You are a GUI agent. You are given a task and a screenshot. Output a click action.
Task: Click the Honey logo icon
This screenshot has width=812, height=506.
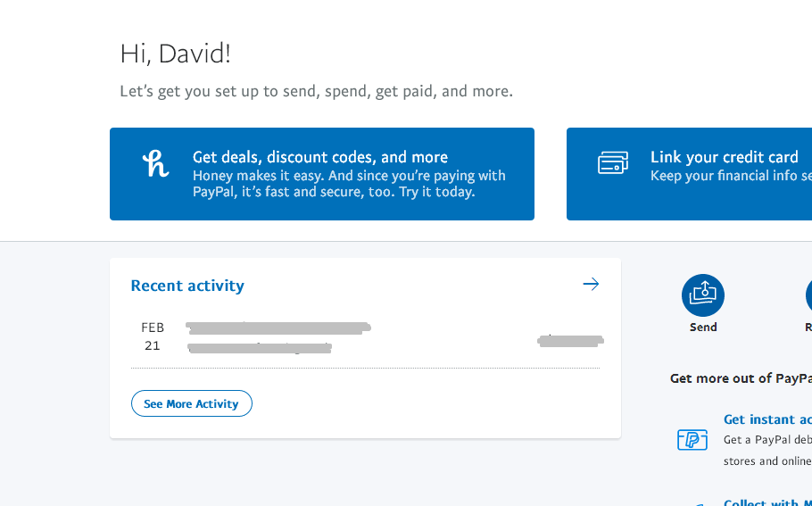(155, 163)
